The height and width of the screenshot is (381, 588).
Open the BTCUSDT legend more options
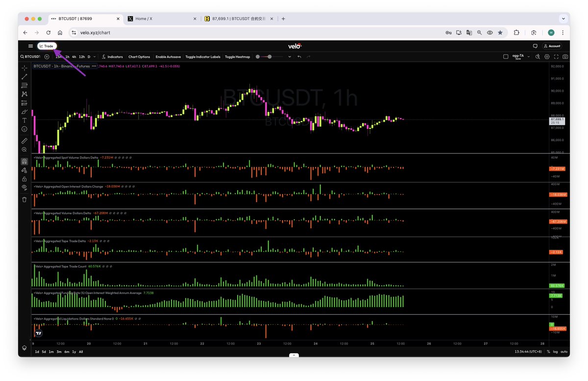click(x=94, y=66)
